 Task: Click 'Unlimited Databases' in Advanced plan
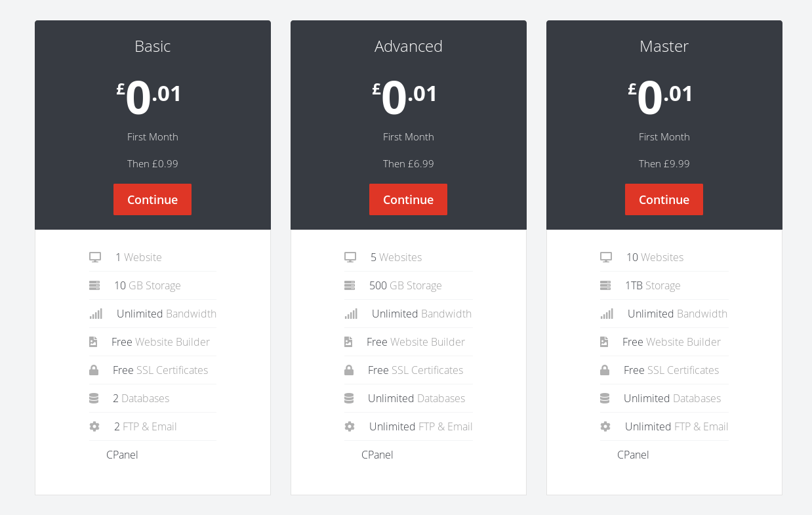point(416,398)
